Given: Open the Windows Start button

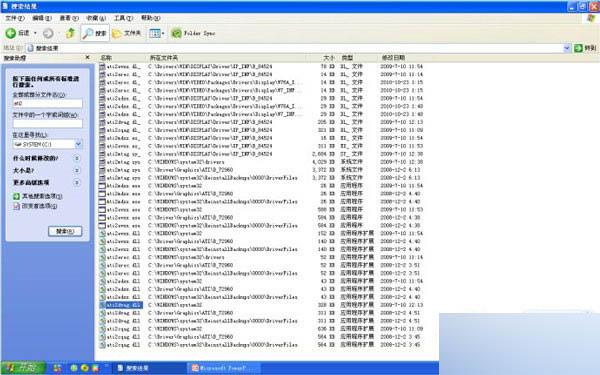Looking at the screenshot, I should 23,368.
